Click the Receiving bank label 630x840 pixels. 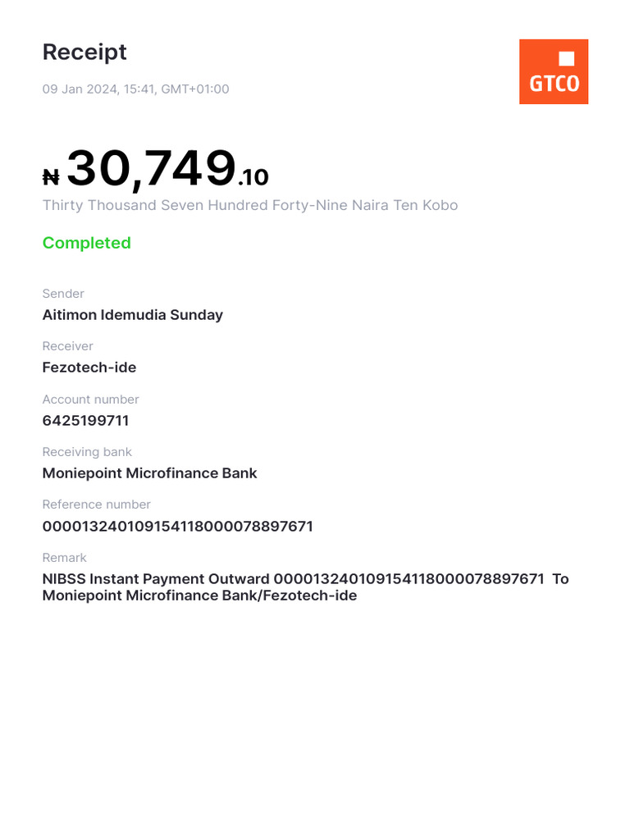click(87, 452)
